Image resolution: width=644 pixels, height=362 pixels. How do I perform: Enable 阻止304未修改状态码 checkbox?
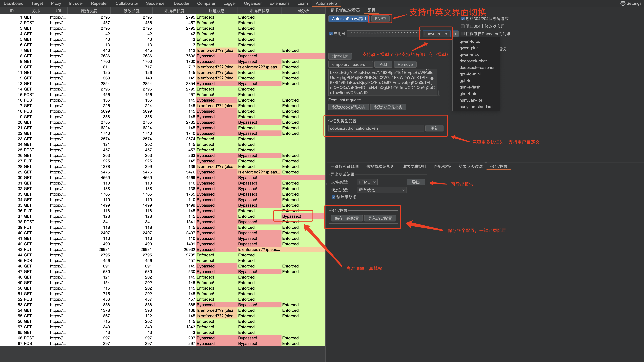point(463,26)
